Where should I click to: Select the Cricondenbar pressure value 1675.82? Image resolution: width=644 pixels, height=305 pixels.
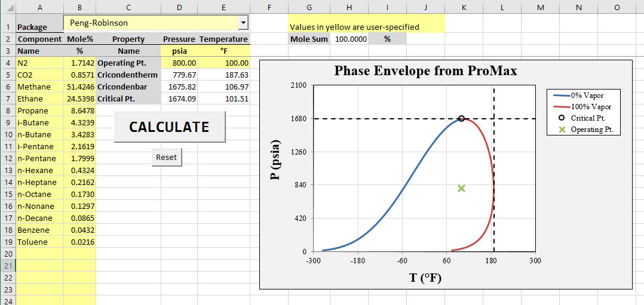point(179,87)
